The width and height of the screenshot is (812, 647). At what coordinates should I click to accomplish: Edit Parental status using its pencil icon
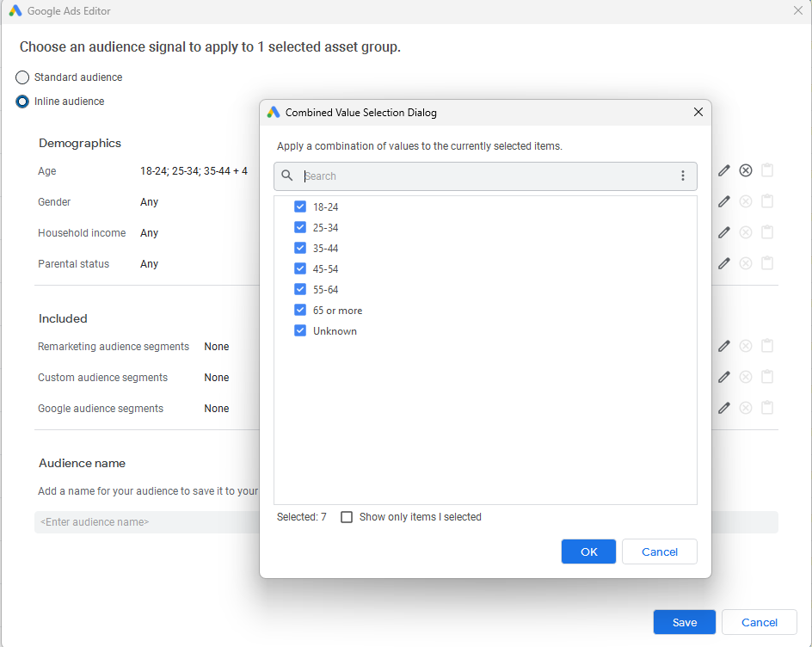click(x=724, y=263)
